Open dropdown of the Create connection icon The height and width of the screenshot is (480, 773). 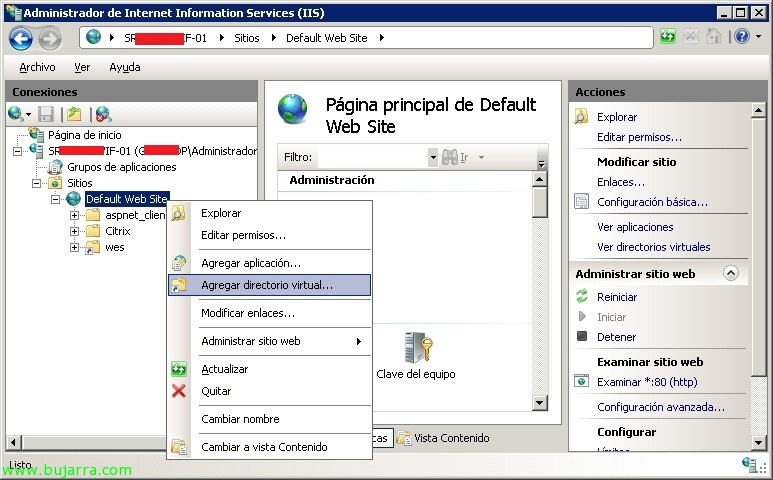pyautogui.click(x=28, y=115)
